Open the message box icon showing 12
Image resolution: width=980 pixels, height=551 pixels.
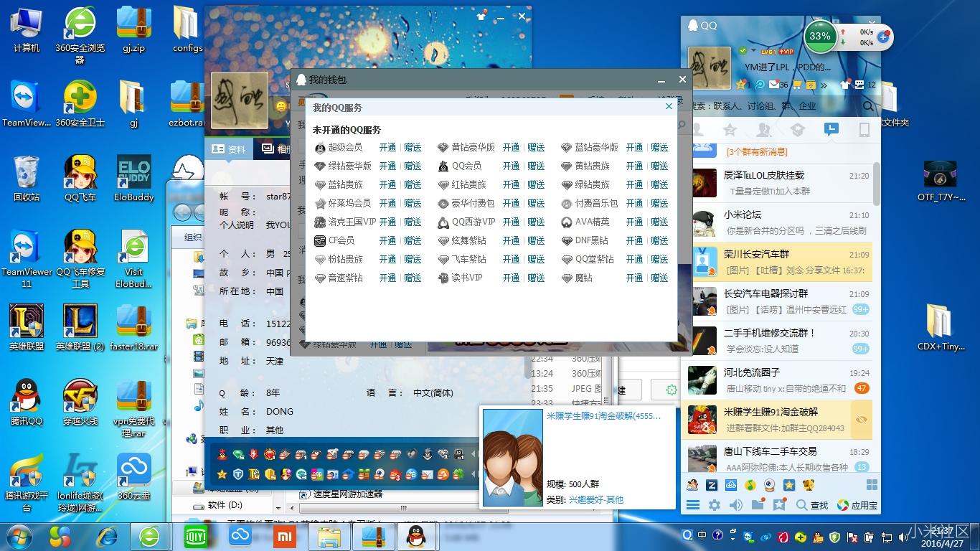(859, 84)
